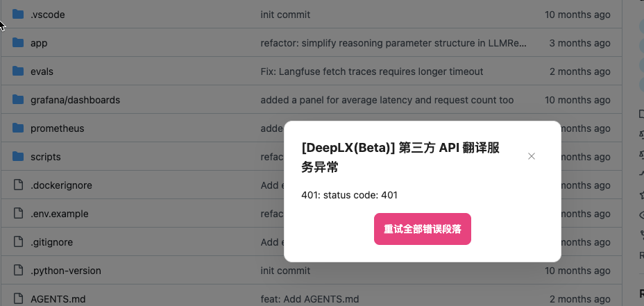The height and width of the screenshot is (306, 644).
Task: Close the DeepLX error dialog
Action: pos(531,156)
